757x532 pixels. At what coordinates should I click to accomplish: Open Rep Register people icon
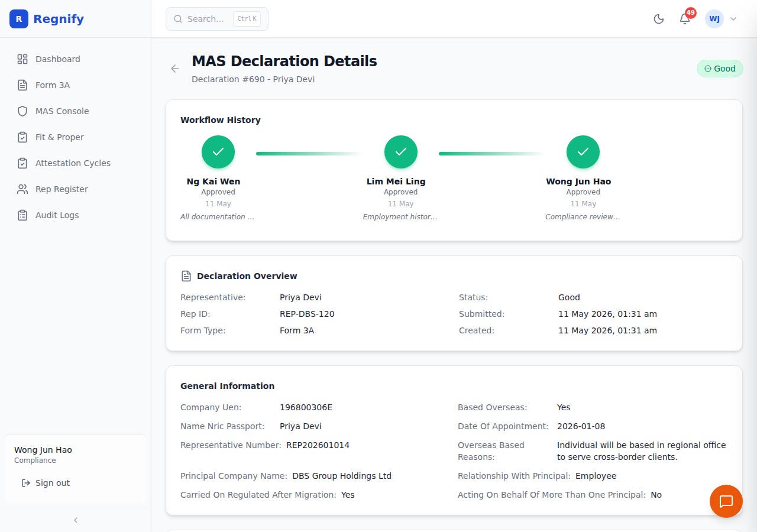[x=22, y=189]
